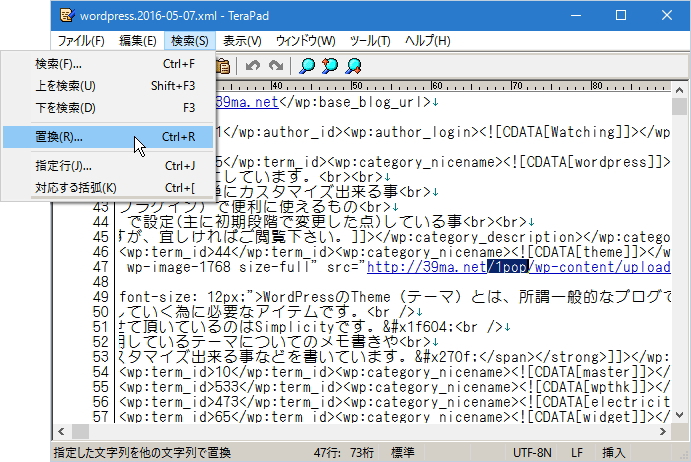Click the vertical scrollbar down arrow
The height and width of the screenshot is (462, 691).
coord(679,415)
